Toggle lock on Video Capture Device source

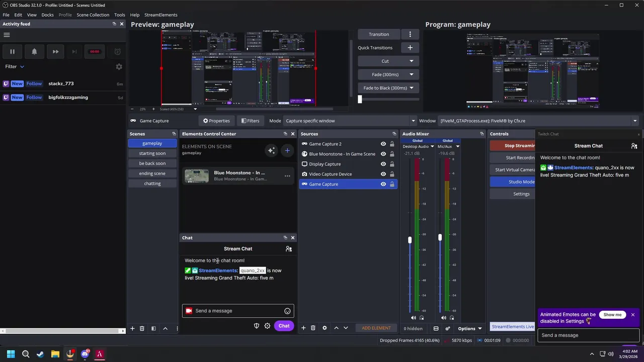click(x=392, y=174)
